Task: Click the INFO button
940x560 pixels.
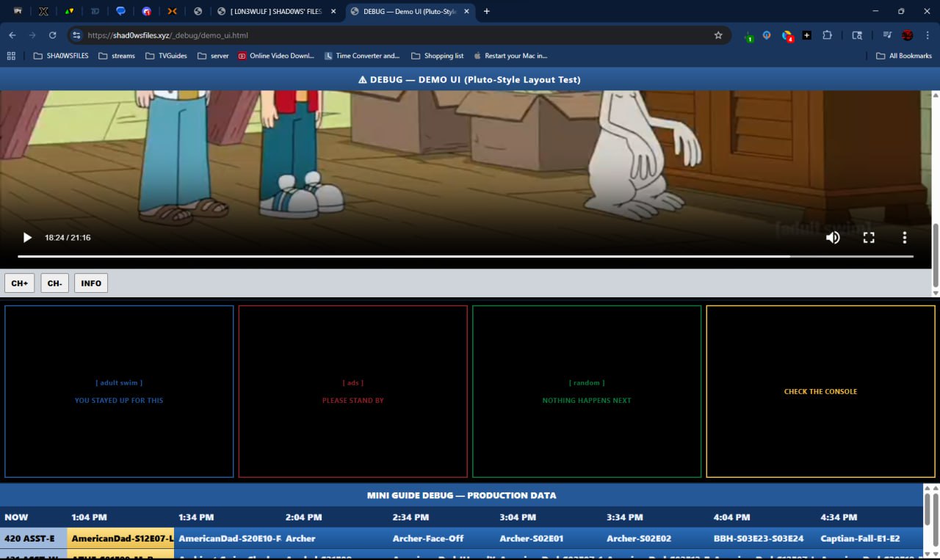Action: [91, 283]
